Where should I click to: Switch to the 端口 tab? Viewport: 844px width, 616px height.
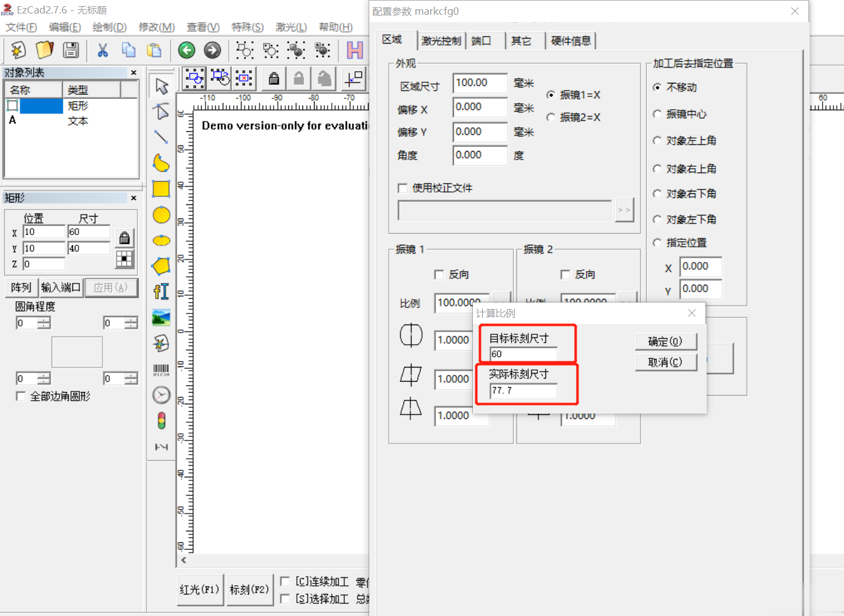click(x=481, y=41)
